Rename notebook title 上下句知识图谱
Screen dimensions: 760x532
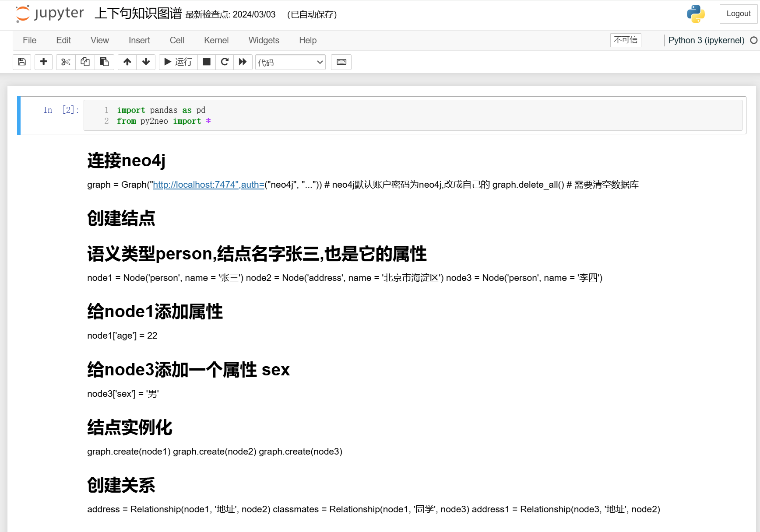click(x=138, y=14)
